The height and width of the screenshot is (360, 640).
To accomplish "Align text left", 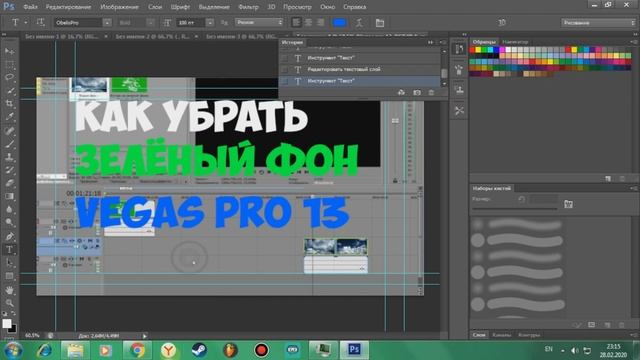I will point(296,23).
